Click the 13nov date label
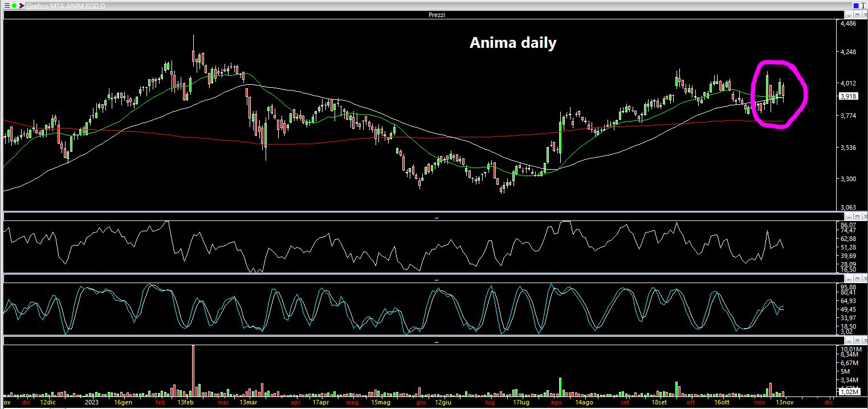 coord(784,402)
